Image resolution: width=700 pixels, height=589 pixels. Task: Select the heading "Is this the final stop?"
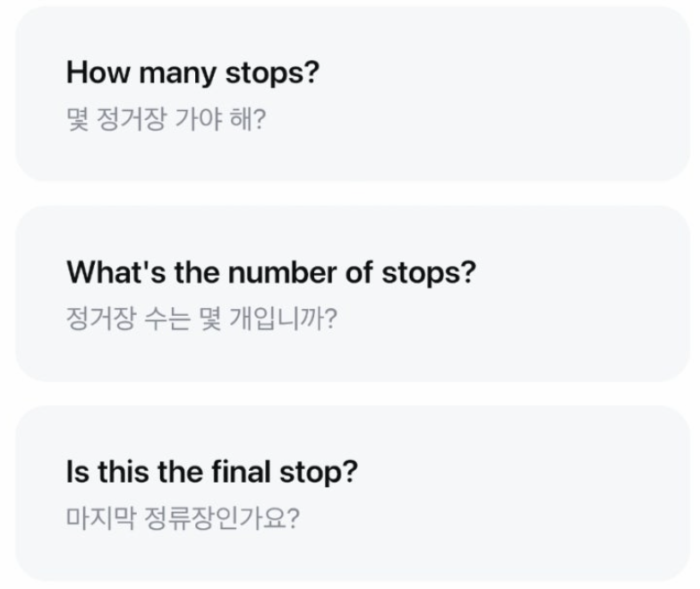(212, 472)
